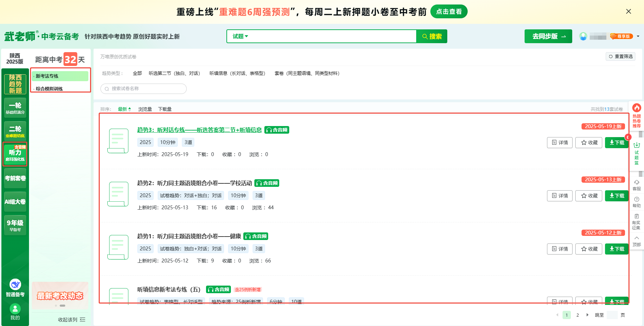Favorite the 趋势3 paper with 收藏
The width and height of the screenshot is (644, 326).
click(x=589, y=143)
